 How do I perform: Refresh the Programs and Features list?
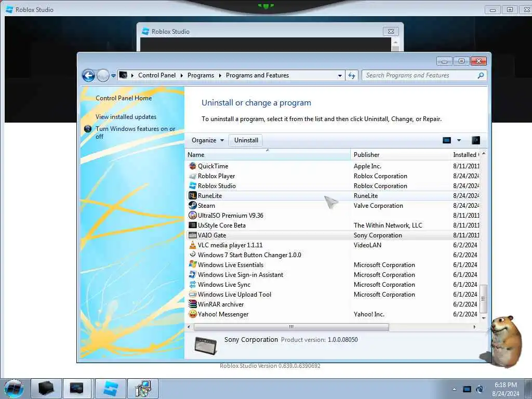[x=352, y=75]
